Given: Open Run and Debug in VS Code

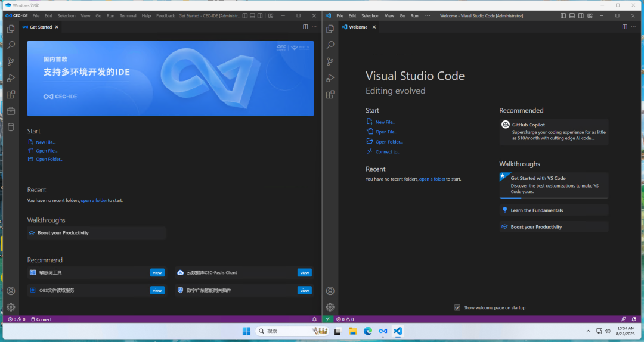Looking at the screenshot, I should 330,78.
